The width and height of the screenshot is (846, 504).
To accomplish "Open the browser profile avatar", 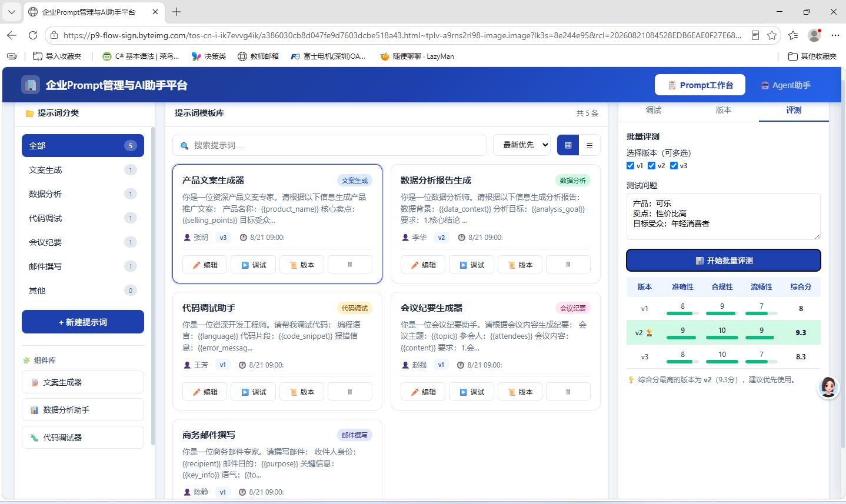I will 814,35.
